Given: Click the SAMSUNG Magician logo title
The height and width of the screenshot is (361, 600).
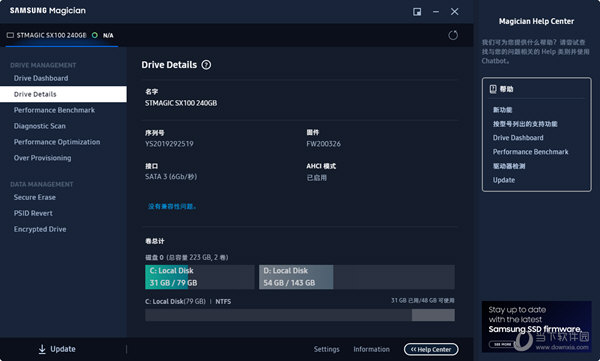Looking at the screenshot, I should pyautogui.click(x=48, y=11).
